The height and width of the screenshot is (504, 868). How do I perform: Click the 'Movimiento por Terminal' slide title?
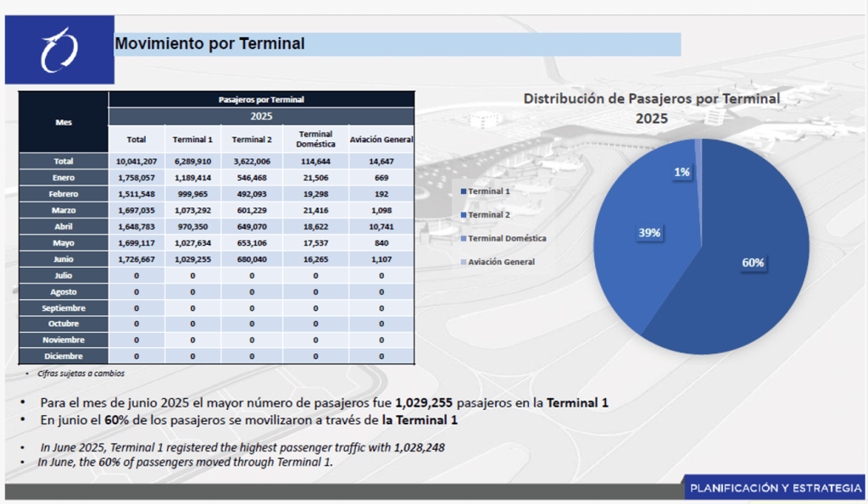point(209,44)
